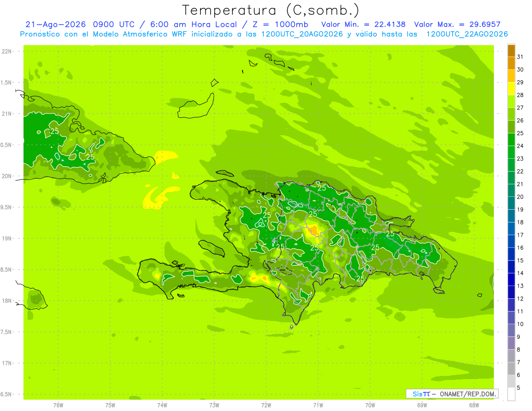
Task: Click the 68W longitude axis label
Action: click(x=474, y=405)
